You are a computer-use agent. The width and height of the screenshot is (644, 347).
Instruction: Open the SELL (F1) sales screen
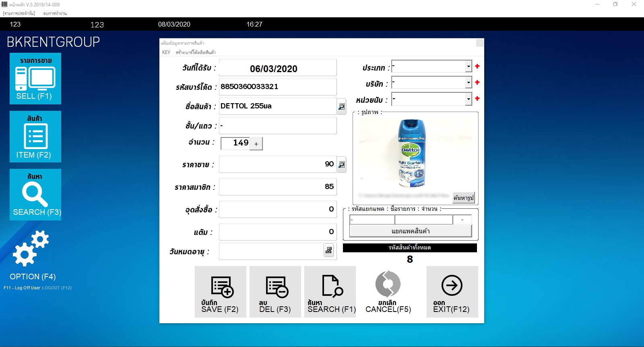[x=35, y=79]
